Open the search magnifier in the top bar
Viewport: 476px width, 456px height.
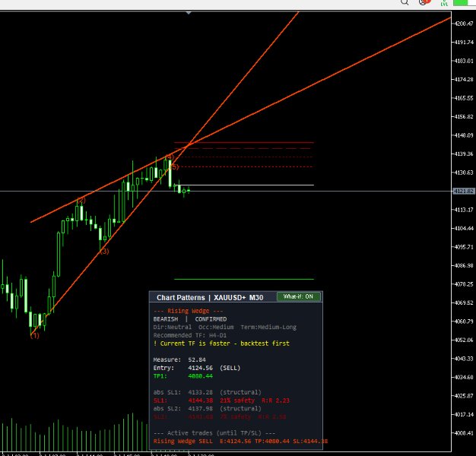click(x=405, y=2)
